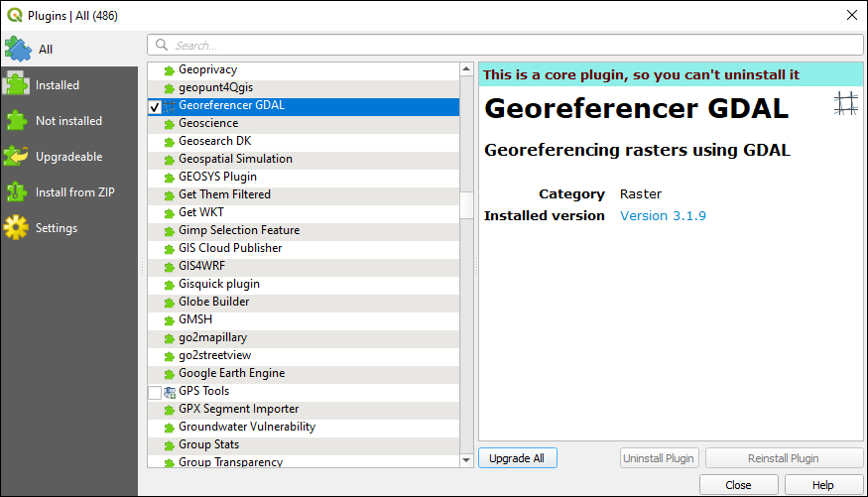Select Group Stats in the plugin list
The image size is (868, 497).
[x=304, y=445]
